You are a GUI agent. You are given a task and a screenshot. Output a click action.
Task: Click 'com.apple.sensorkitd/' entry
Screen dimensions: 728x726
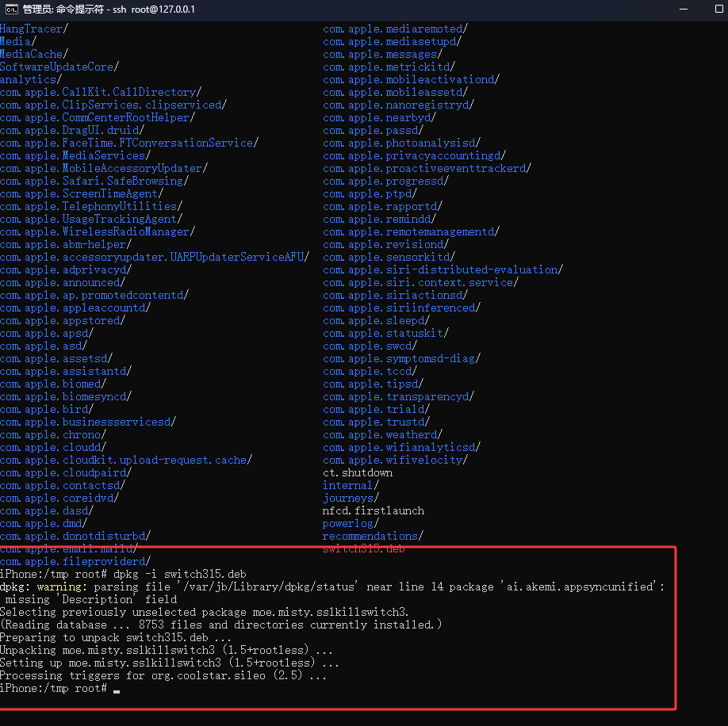389,257
